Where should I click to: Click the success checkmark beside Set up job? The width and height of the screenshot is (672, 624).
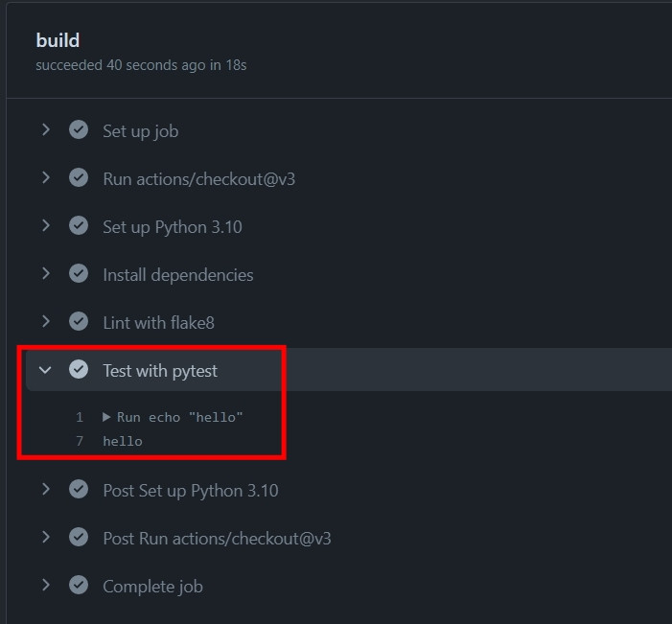[79, 130]
